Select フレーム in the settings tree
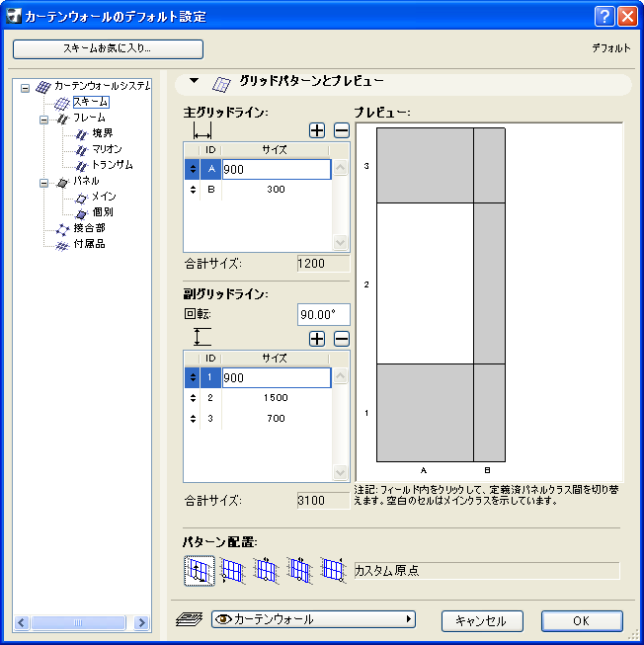Screen dimensions: 644x645 click(89, 118)
